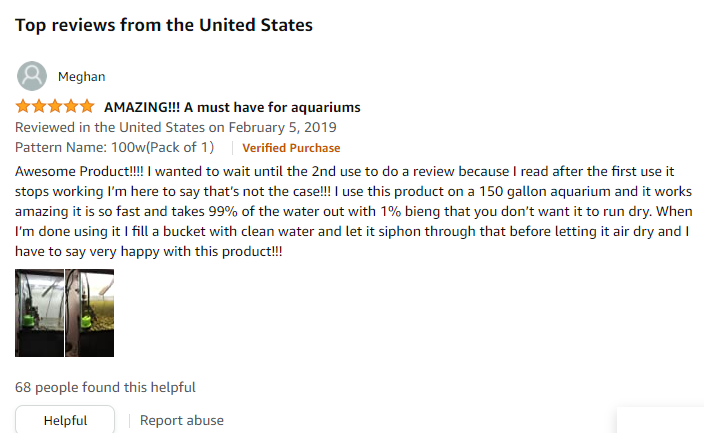Open the second review photo thumbnail
This screenshot has height=433, width=704.
90,313
